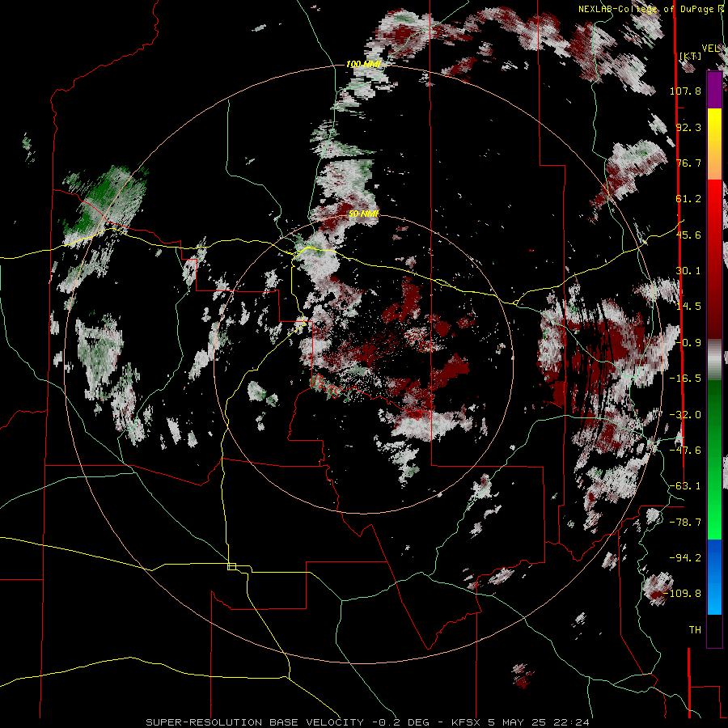Click the 30.1 scale value

688,271
